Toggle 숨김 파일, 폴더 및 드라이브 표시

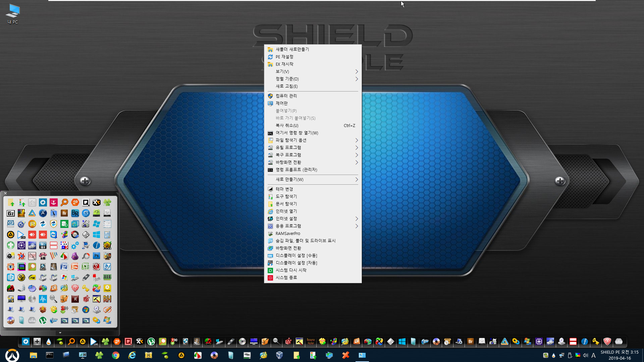click(x=313, y=241)
